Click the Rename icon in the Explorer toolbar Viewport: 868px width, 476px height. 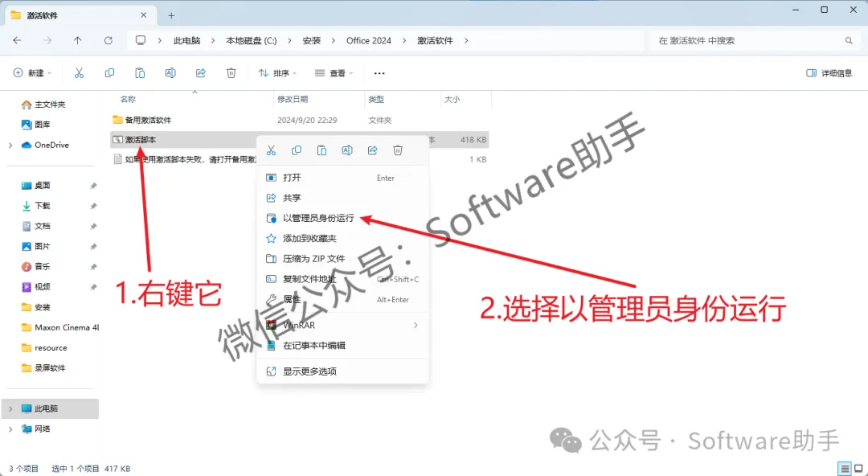(x=170, y=73)
